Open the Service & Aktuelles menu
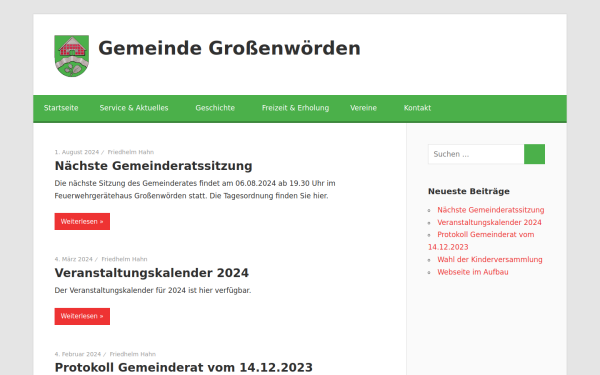The width and height of the screenshot is (600, 375). 134,108
